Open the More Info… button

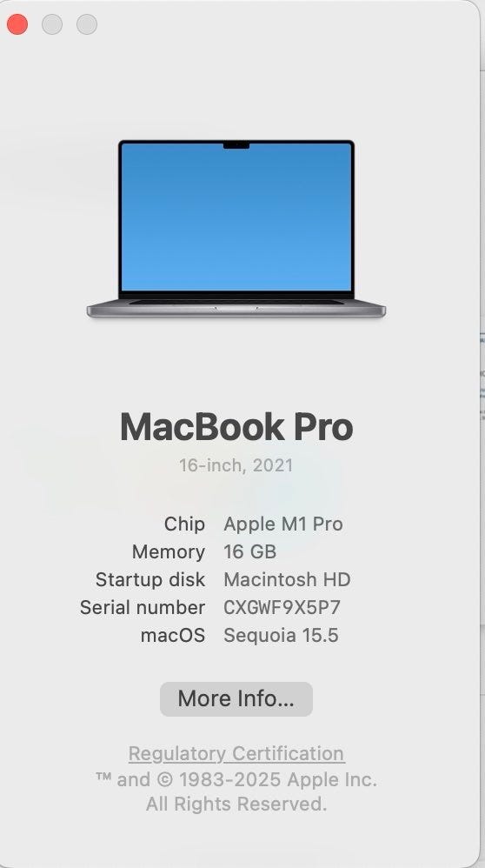(236, 698)
